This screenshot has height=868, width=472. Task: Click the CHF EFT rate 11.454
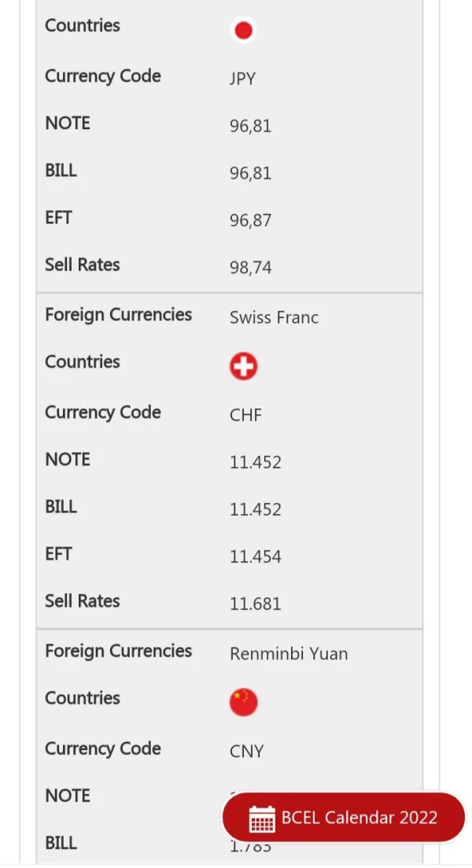[255, 556]
